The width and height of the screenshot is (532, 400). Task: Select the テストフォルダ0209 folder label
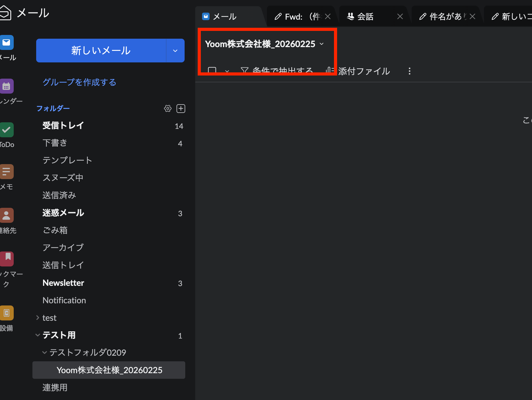pyautogui.click(x=88, y=353)
